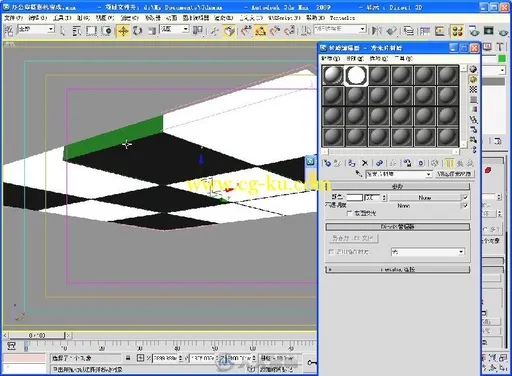Open the 文件(F) menu

pos(14,18)
